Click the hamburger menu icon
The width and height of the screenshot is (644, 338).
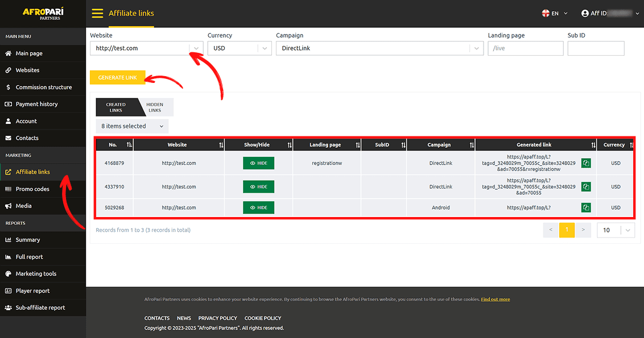(97, 14)
